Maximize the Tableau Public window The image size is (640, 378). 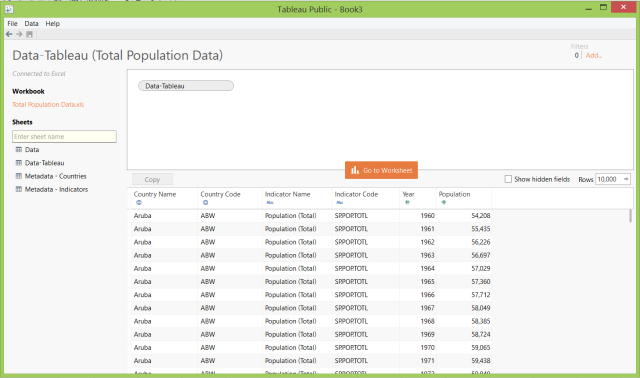tap(603, 7)
